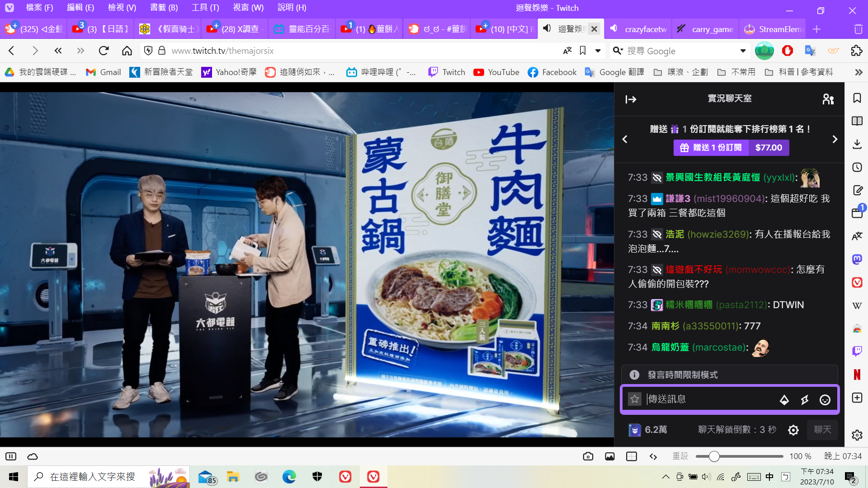Open the Bookmarks side panel icon
This screenshot has height=488, width=868.
[857, 98]
